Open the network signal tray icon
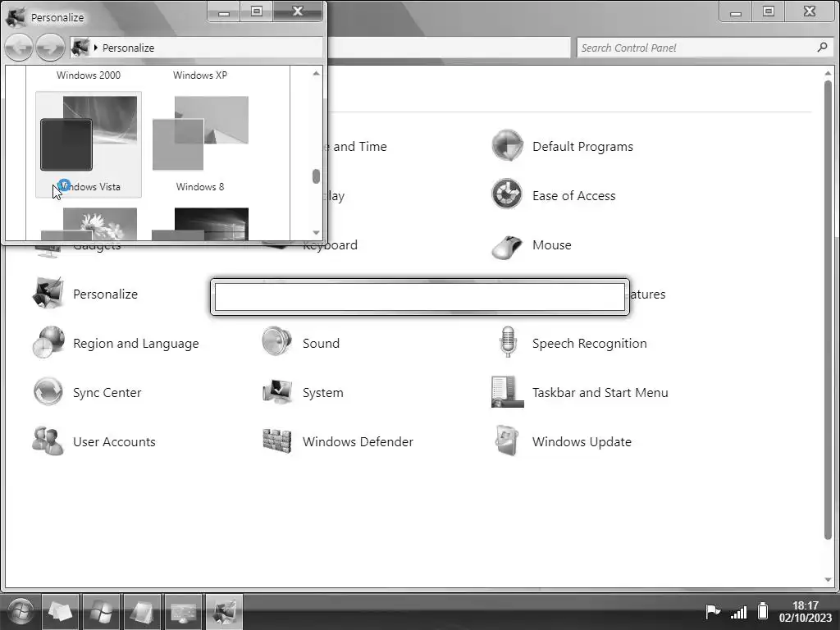This screenshot has width=840, height=630. [739, 612]
